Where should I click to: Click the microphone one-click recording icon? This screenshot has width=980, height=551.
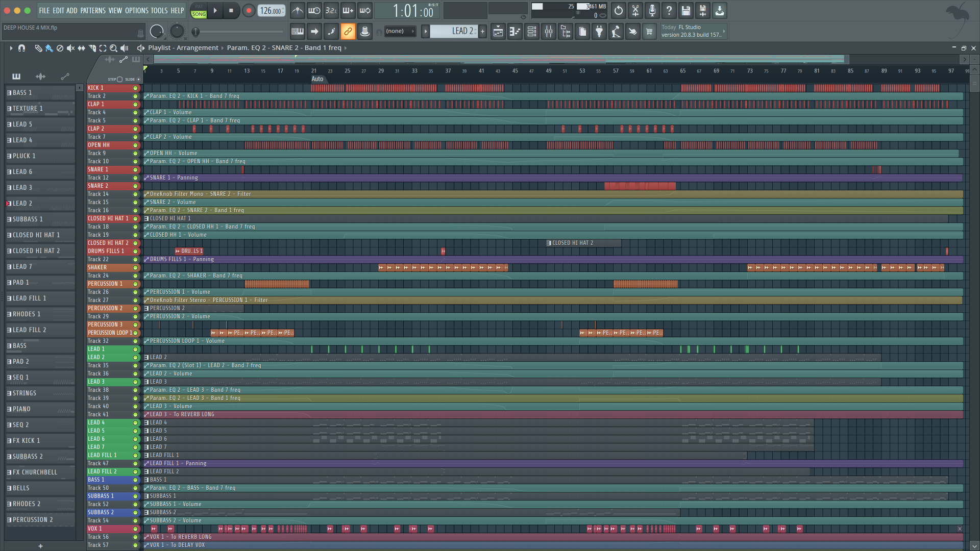click(x=652, y=10)
